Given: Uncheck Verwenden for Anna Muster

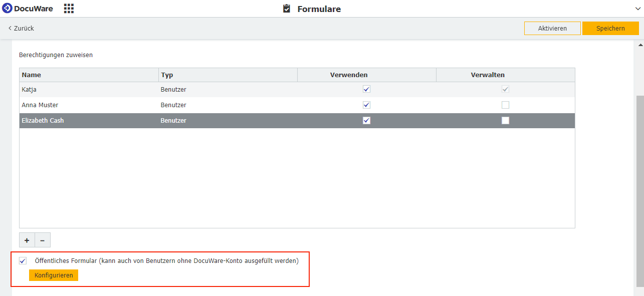Looking at the screenshot, I should point(366,105).
